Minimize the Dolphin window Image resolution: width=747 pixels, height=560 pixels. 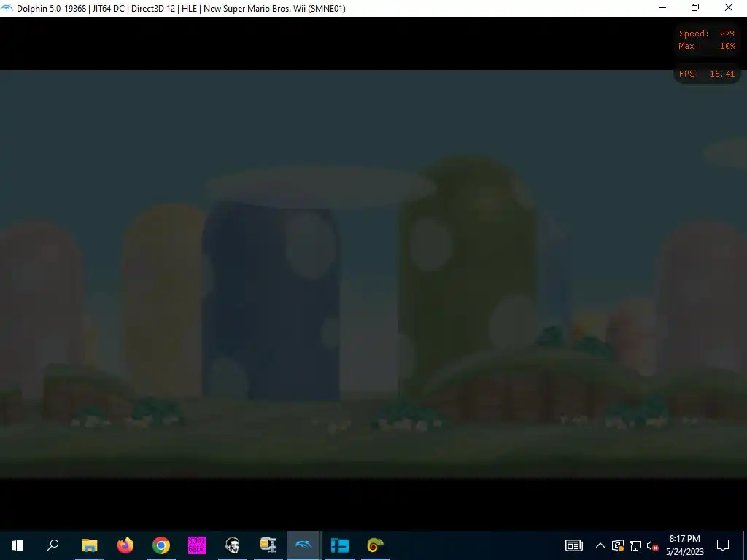[662, 7]
